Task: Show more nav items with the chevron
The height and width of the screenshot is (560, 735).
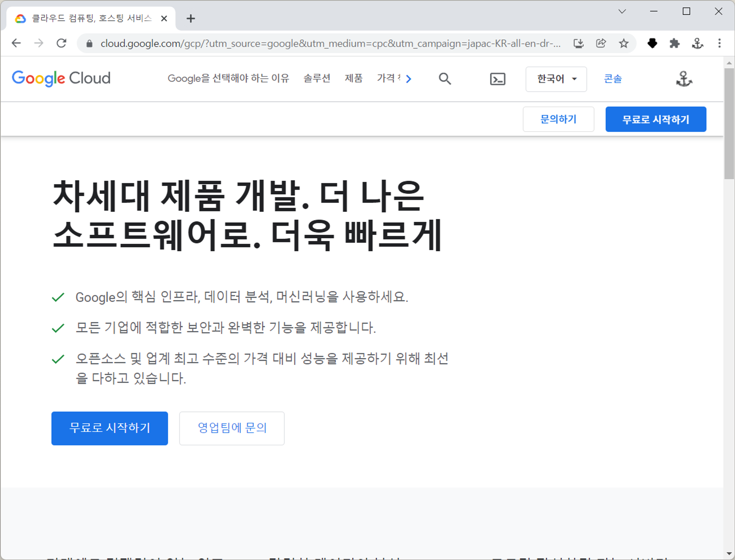Action: tap(409, 79)
